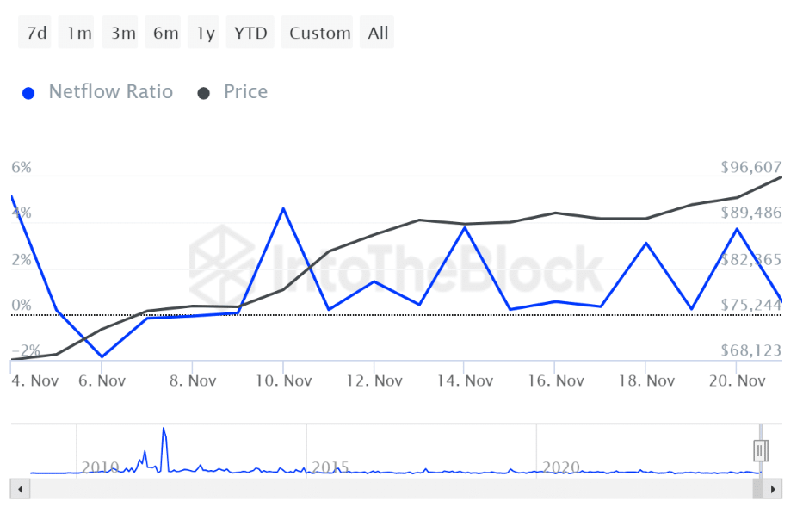Toggle Price series visibility
Screen dimensions: 803x532
click(245, 92)
